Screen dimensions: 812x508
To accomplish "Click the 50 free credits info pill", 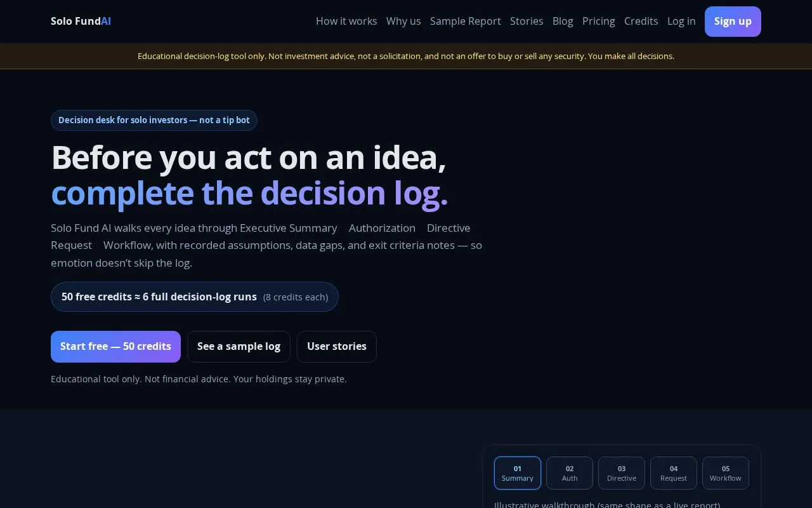I will click(195, 297).
